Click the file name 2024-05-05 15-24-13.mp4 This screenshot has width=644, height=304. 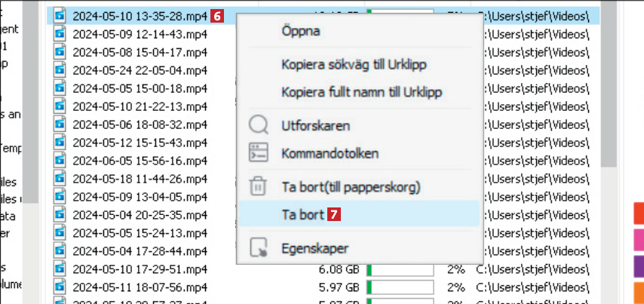(140, 233)
